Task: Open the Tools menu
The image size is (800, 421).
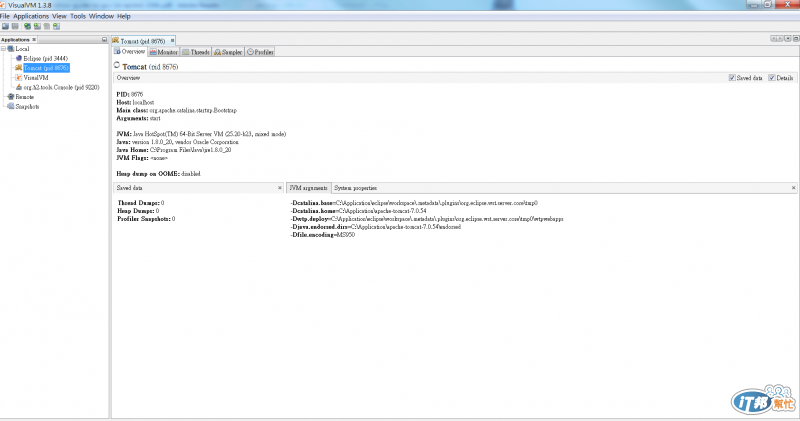Action: (78, 16)
